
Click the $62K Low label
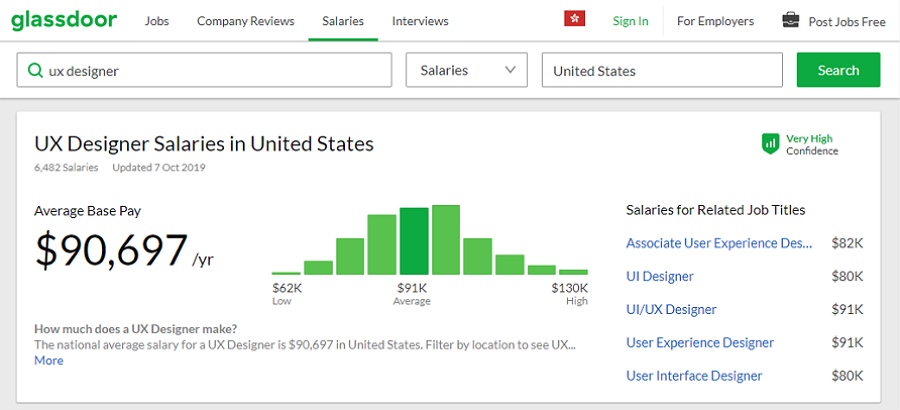[287, 293]
